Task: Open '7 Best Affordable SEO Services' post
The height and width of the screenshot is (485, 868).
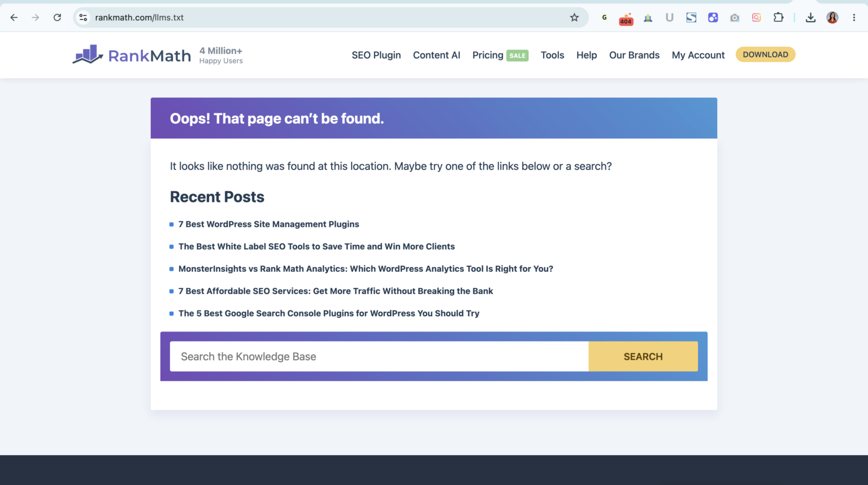Action: tap(336, 291)
